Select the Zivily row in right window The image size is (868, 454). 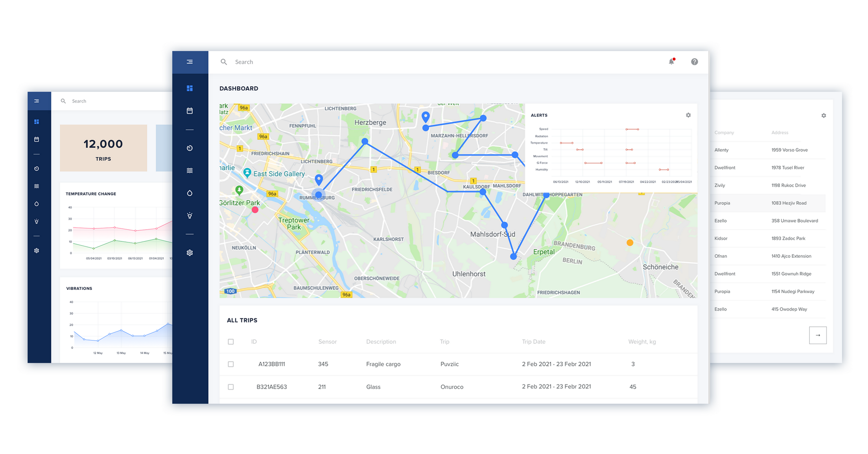pos(768,185)
